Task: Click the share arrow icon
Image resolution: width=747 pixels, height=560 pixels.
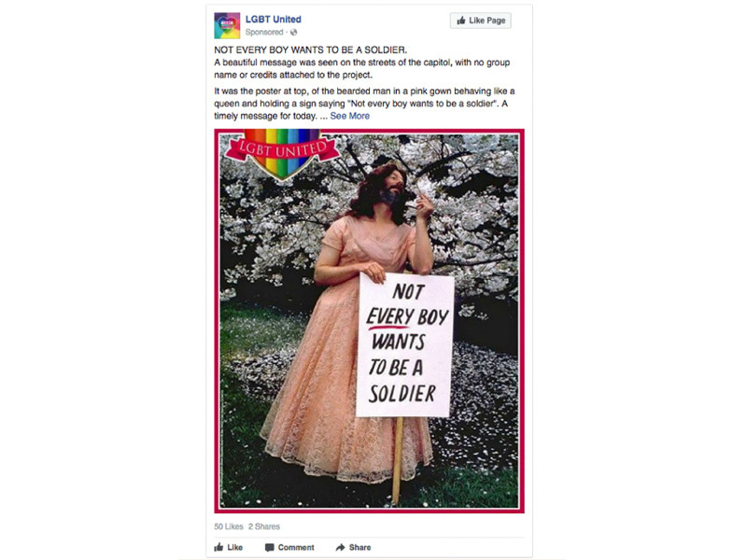Action: click(340, 548)
